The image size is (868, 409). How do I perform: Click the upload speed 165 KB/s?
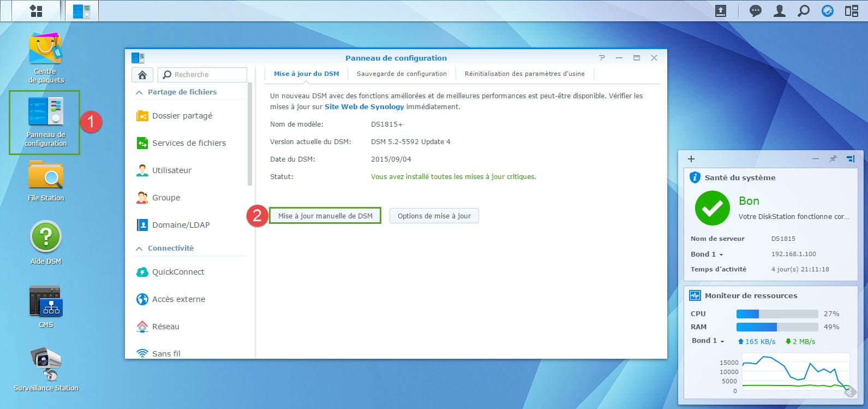[x=757, y=341]
